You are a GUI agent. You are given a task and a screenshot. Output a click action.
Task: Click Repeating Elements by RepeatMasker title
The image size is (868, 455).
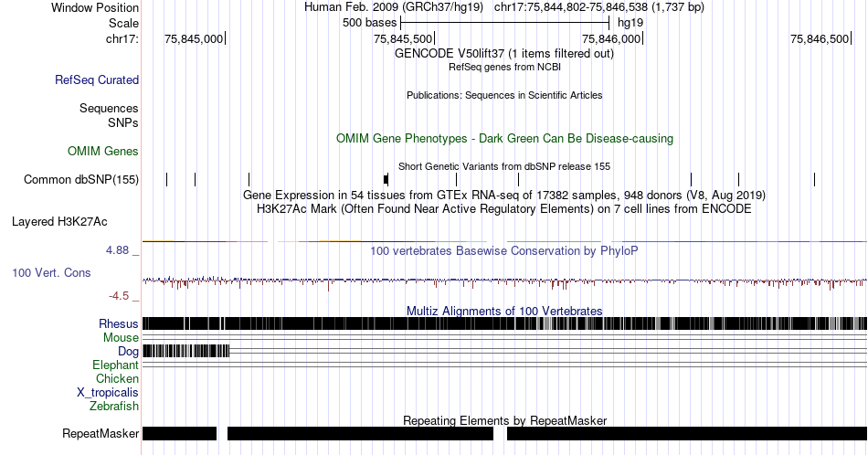[504, 420]
